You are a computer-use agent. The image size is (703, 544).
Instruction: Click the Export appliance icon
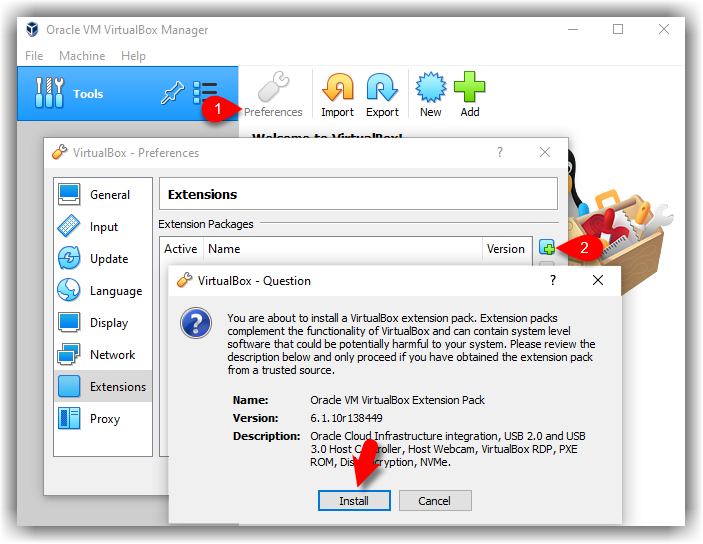coord(382,94)
